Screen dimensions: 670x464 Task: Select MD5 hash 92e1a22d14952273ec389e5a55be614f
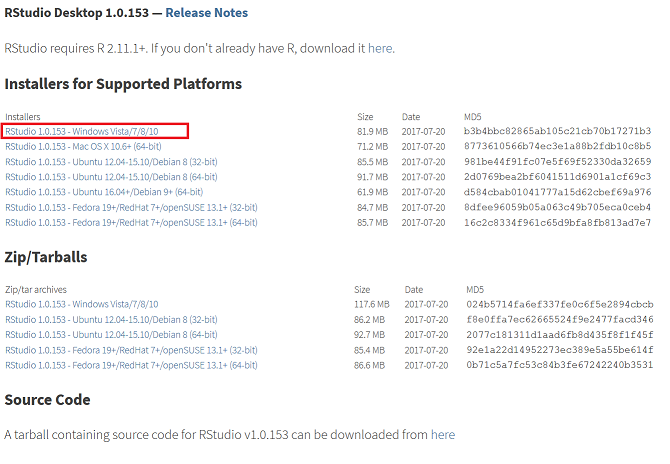(x=560, y=350)
